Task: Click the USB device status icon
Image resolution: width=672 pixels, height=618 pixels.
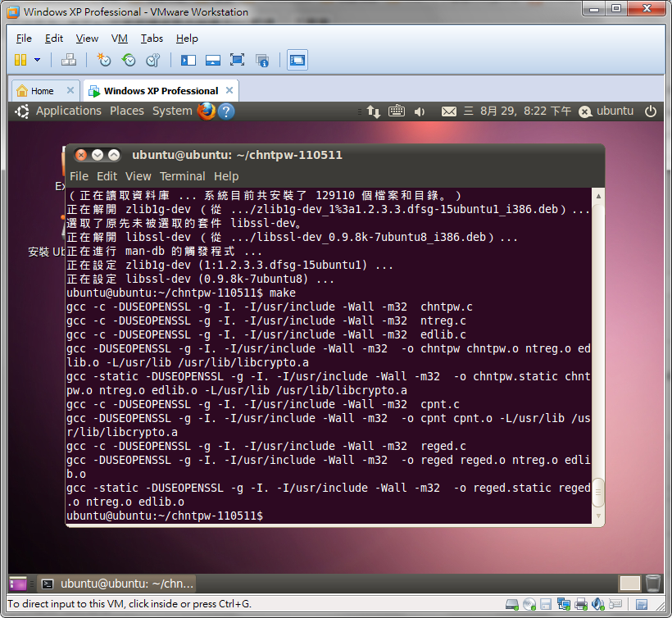Action: 615,604
